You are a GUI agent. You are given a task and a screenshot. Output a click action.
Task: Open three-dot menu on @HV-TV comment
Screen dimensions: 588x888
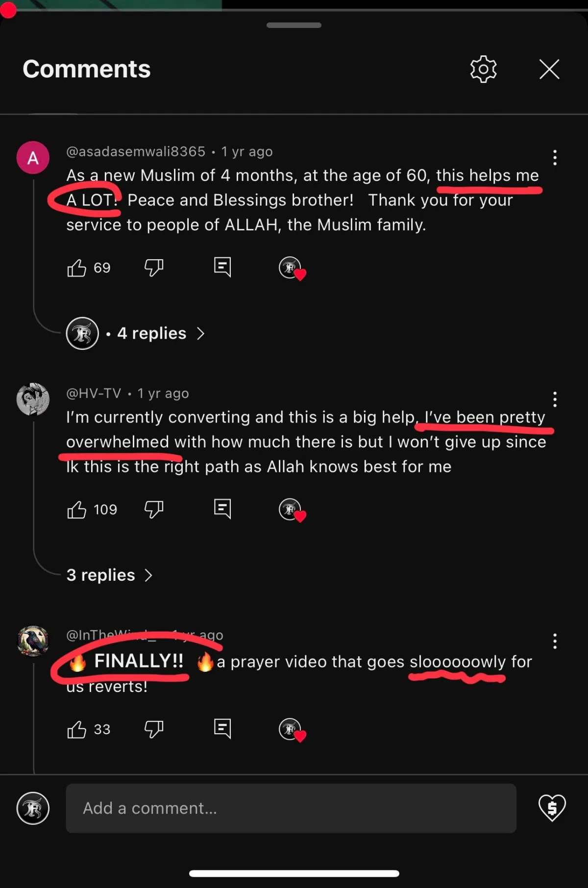(x=555, y=399)
